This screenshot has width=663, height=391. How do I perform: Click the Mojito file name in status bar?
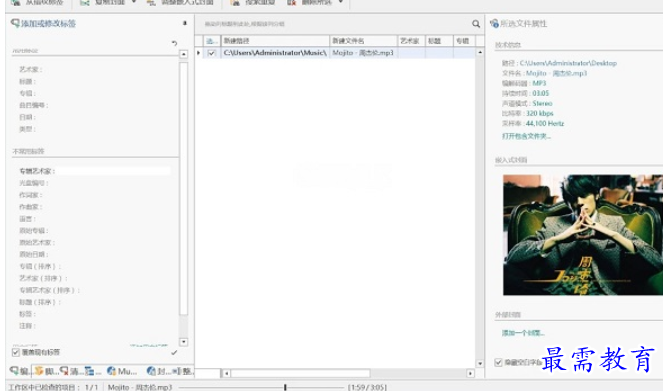(140, 387)
